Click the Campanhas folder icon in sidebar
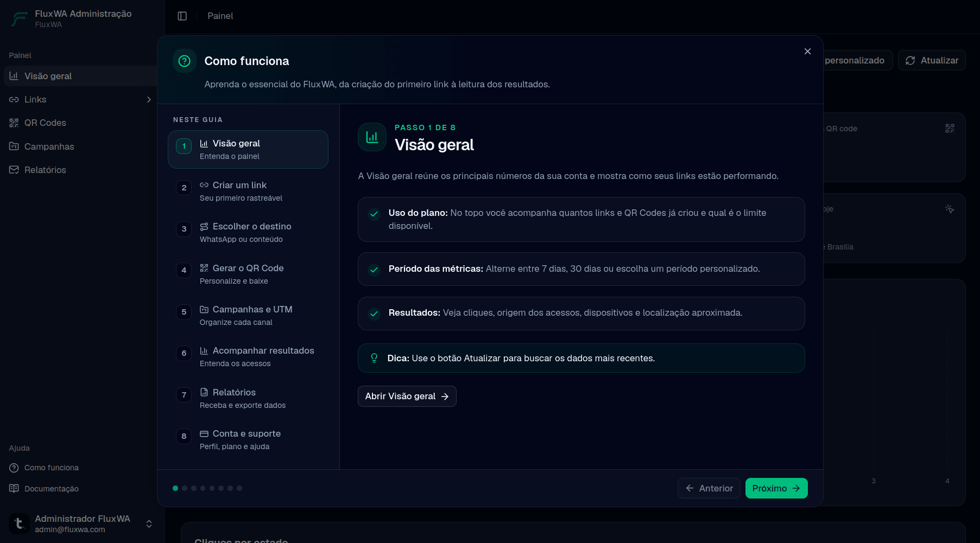 pyautogui.click(x=14, y=146)
